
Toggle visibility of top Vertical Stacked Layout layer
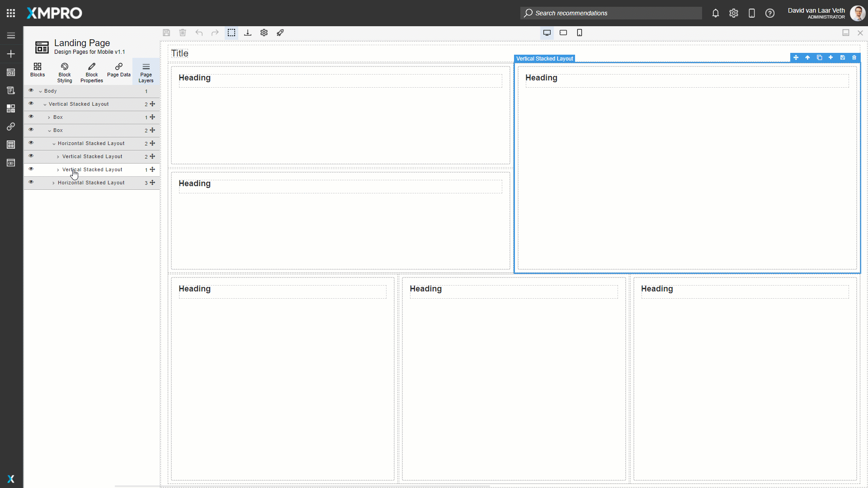point(31,103)
